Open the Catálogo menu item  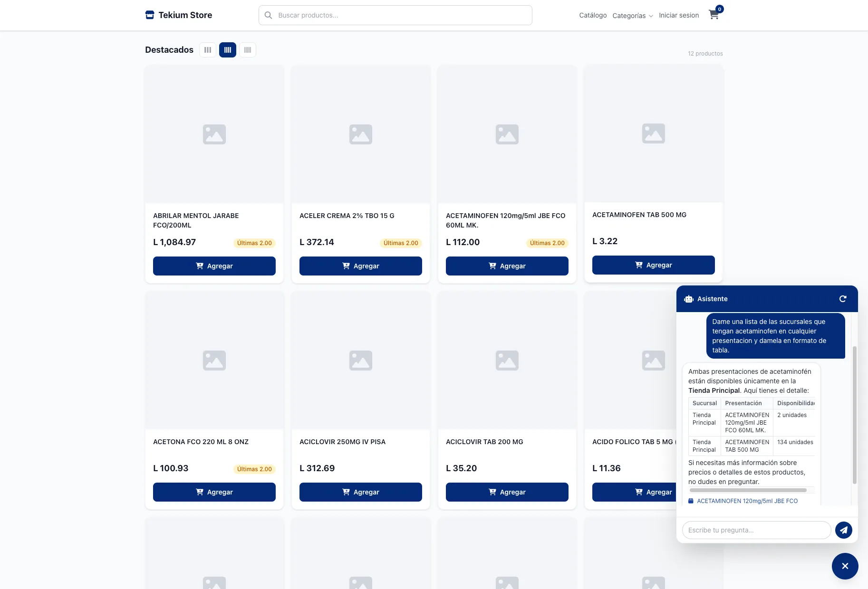593,15
